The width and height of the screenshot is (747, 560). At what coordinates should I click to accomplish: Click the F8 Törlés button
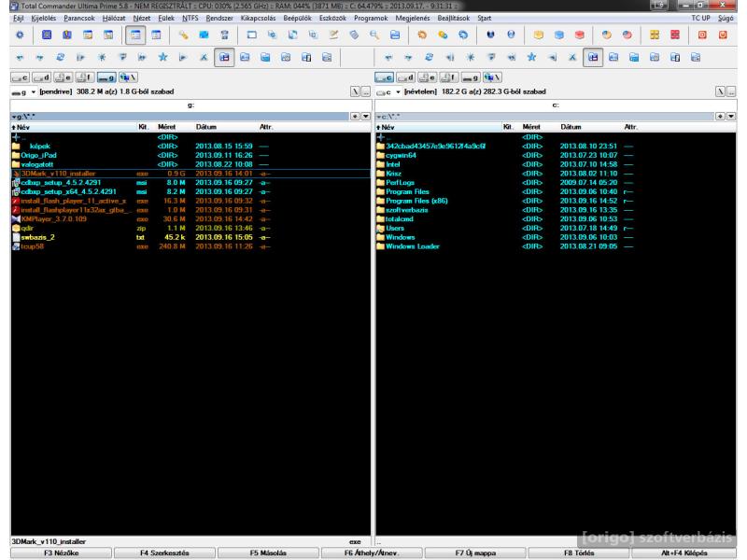(x=579, y=553)
